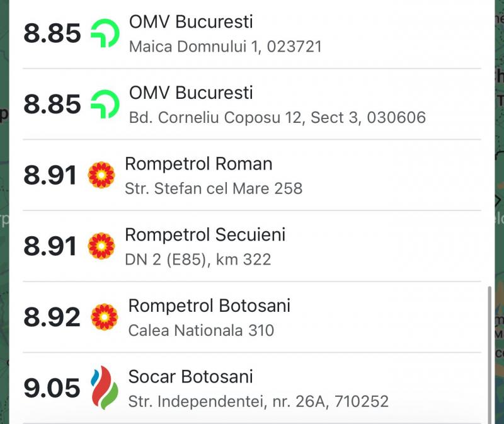Click Socar flame logo for Botosani
The height and width of the screenshot is (424, 504).
click(x=105, y=387)
